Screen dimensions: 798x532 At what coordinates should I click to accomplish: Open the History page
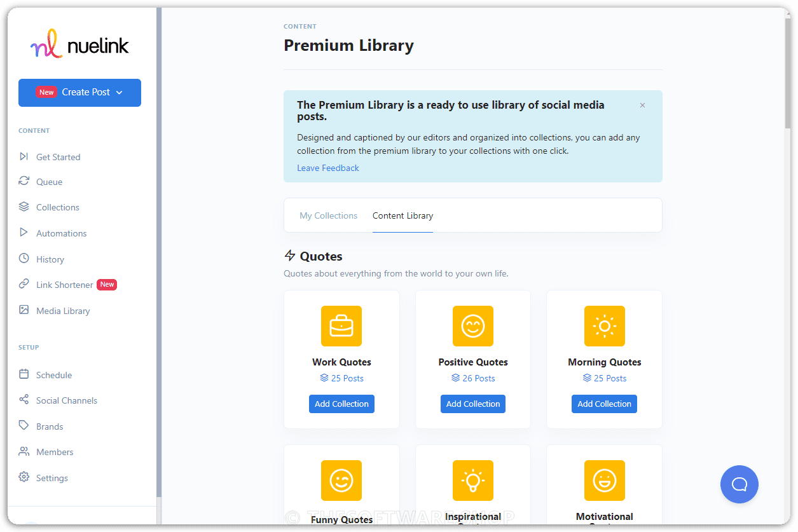pos(50,259)
